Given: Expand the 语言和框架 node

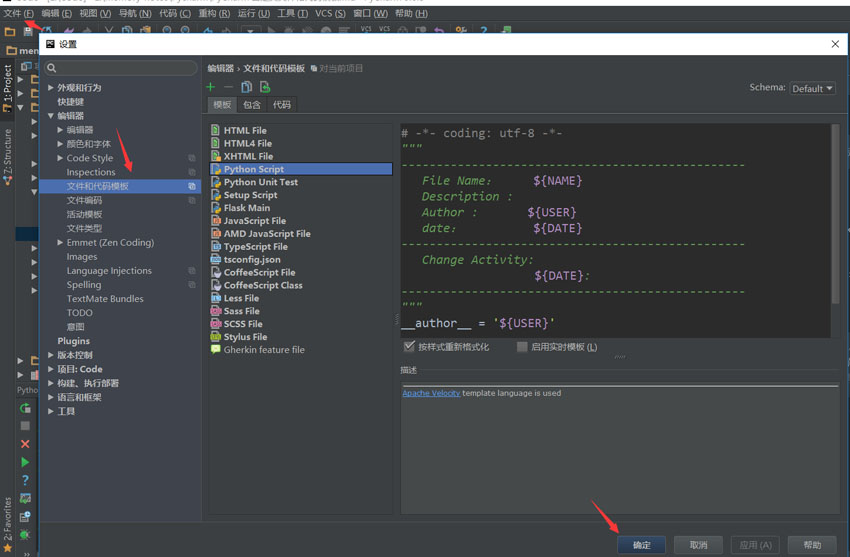Looking at the screenshot, I should (50, 397).
